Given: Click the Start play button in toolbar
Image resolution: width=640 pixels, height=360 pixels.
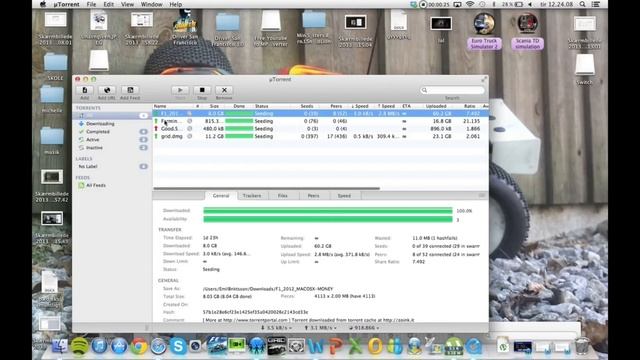Looking at the screenshot, I should (180, 90).
